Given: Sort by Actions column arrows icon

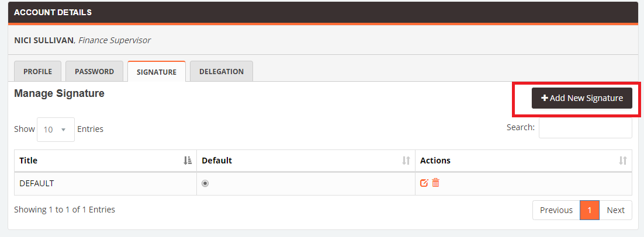Looking at the screenshot, I should pos(623,161).
